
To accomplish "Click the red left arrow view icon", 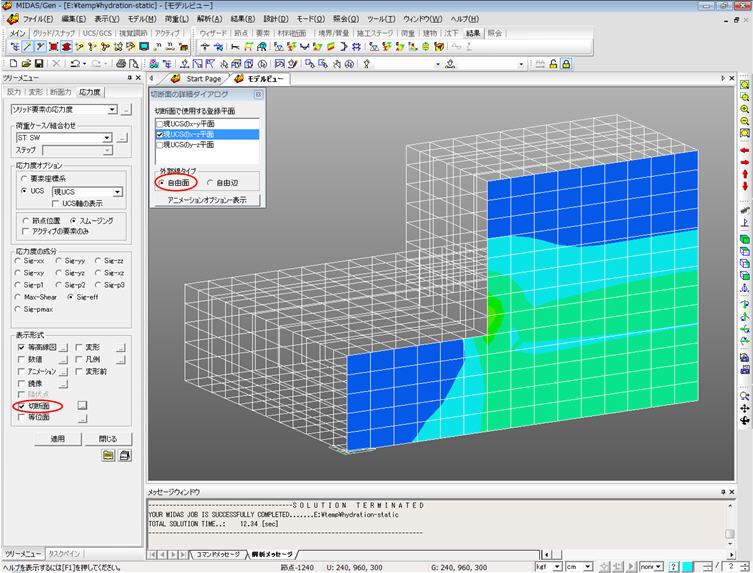I will click(x=744, y=150).
